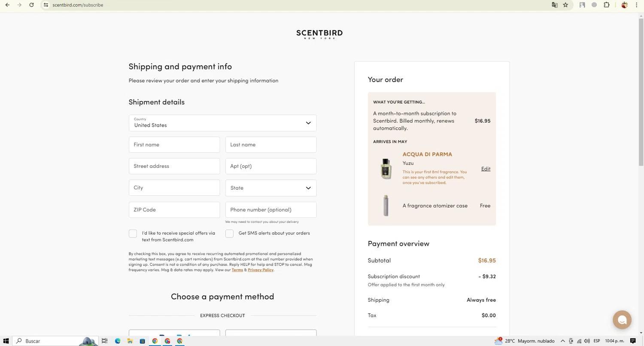Open the Chrome profile avatar

(x=624, y=5)
